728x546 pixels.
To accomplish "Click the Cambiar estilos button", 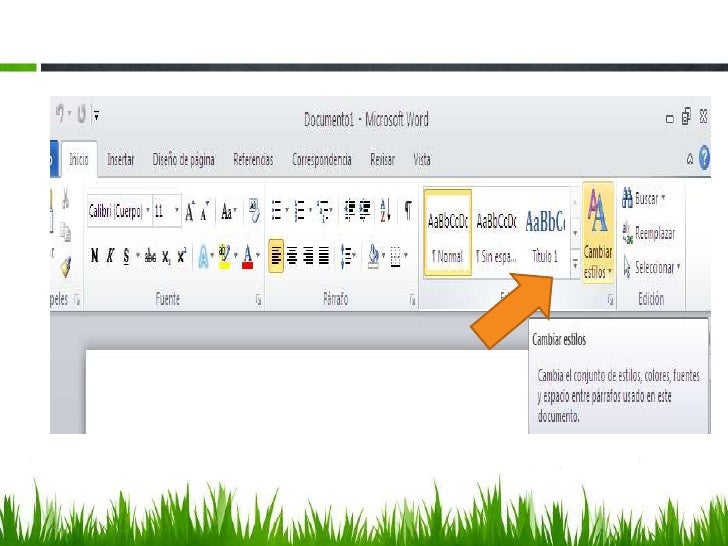I will [x=598, y=232].
